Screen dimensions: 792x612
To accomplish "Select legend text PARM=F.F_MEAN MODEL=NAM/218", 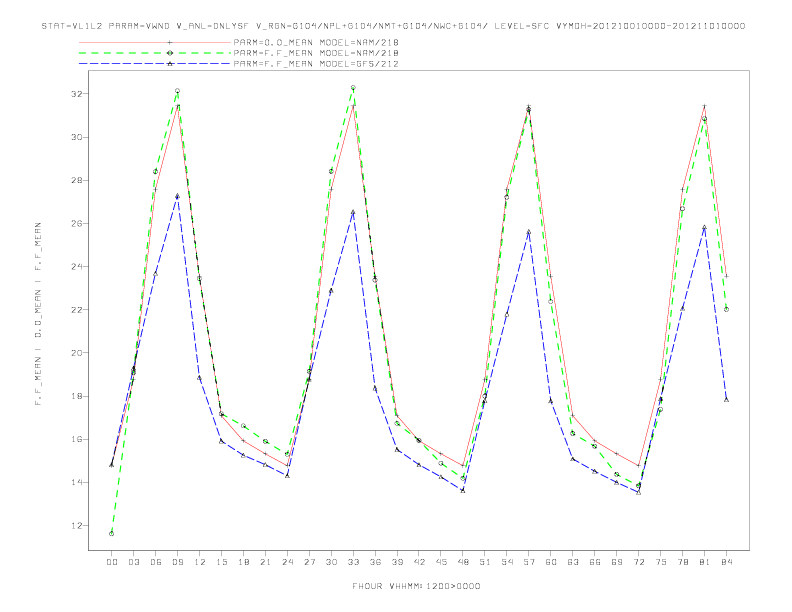I will 316,53.
